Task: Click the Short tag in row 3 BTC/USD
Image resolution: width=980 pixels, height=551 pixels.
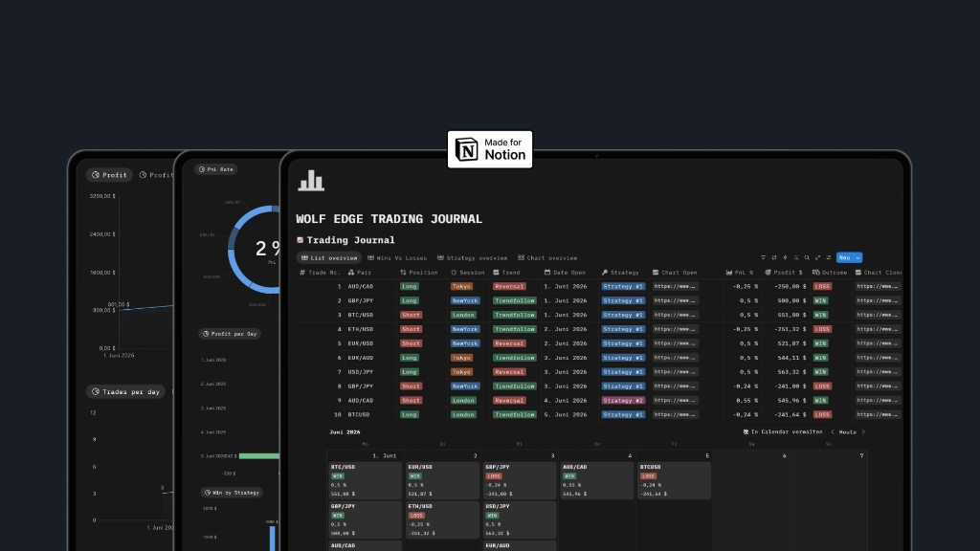Action: (x=411, y=315)
